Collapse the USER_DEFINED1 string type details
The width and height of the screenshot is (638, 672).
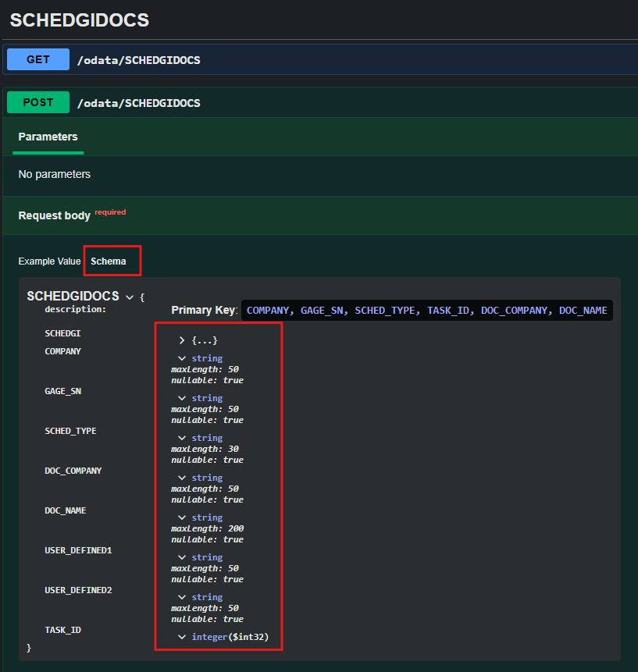182,557
